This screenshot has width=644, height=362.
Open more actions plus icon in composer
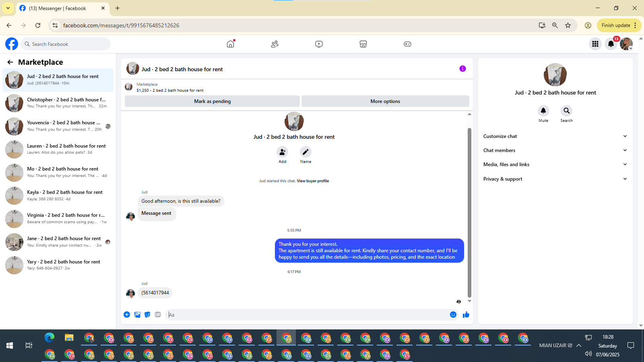127,315
